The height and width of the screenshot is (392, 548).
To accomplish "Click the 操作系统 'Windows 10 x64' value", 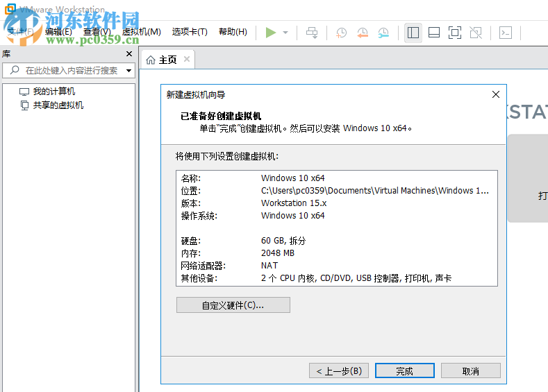I will coord(292,216).
